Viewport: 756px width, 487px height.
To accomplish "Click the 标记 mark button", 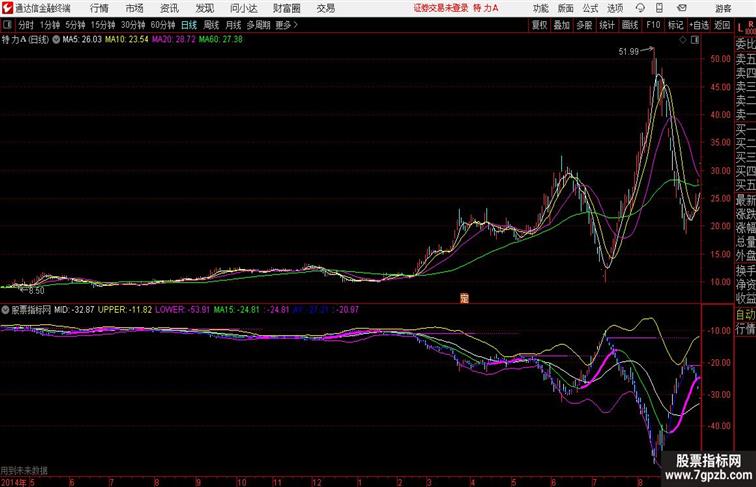I will [675, 25].
